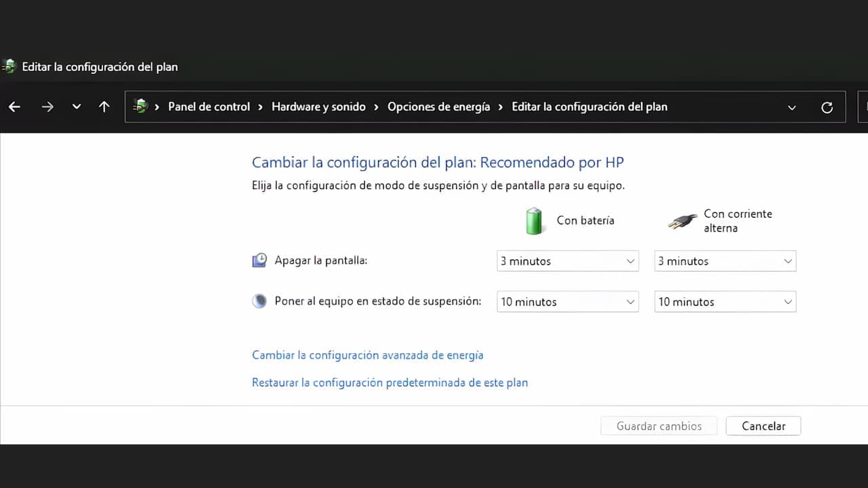Go up one level with up arrow
This screenshot has width=868, height=488.
104,107
